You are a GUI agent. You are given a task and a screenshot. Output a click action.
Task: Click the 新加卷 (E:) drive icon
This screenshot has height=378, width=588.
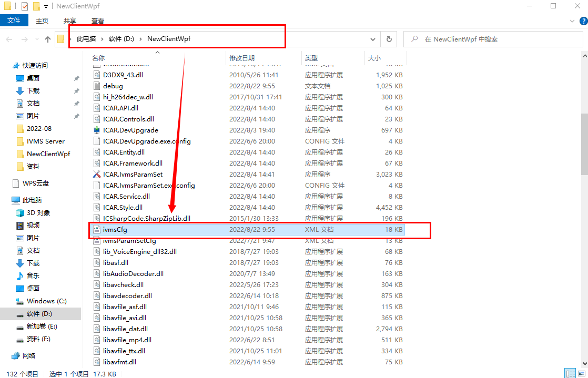(x=20, y=326)
